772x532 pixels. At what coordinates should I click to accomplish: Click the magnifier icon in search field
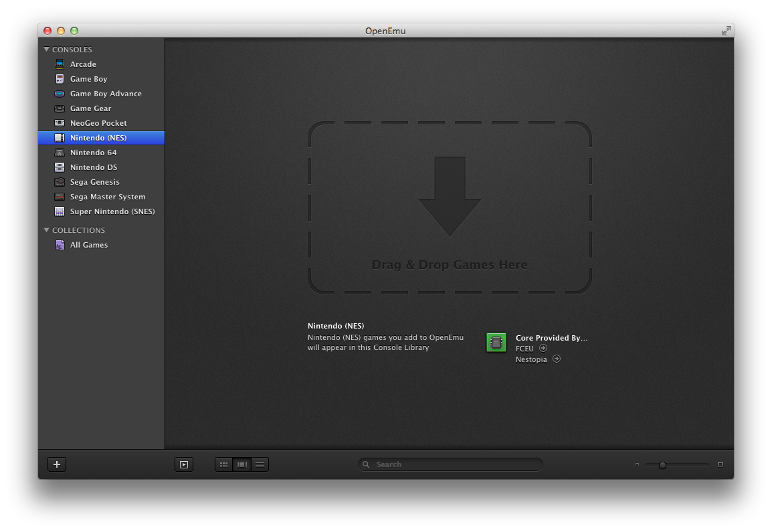click(366, 464)
